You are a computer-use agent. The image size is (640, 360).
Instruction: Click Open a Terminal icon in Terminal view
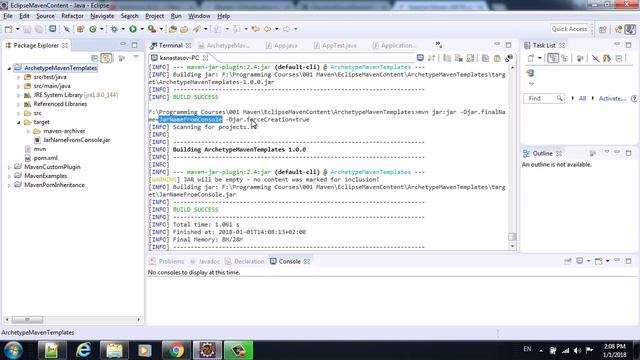tap(420, 58)
